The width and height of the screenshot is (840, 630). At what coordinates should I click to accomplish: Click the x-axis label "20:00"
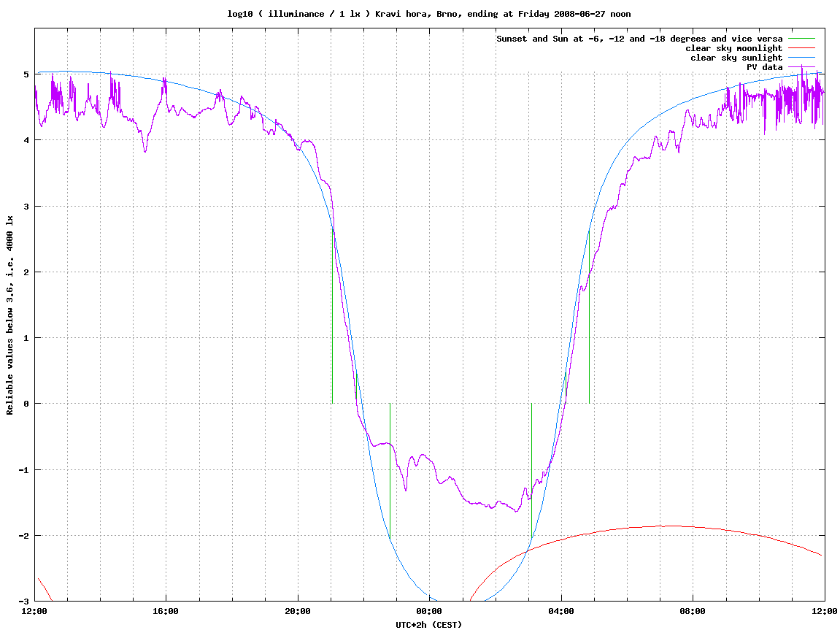pos(298,611)
